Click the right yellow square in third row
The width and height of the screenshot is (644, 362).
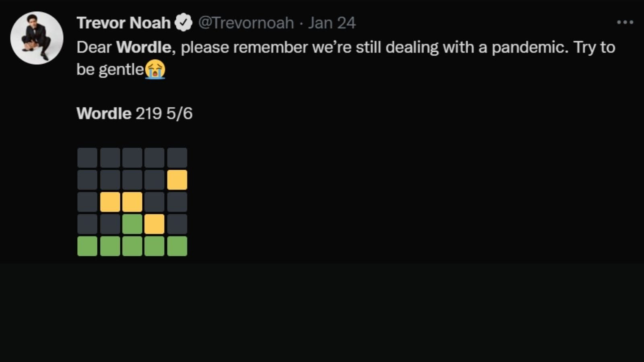point(132,202)
